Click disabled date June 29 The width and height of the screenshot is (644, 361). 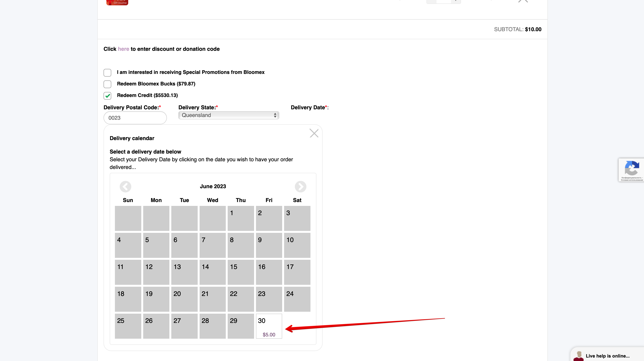[241, 326]
